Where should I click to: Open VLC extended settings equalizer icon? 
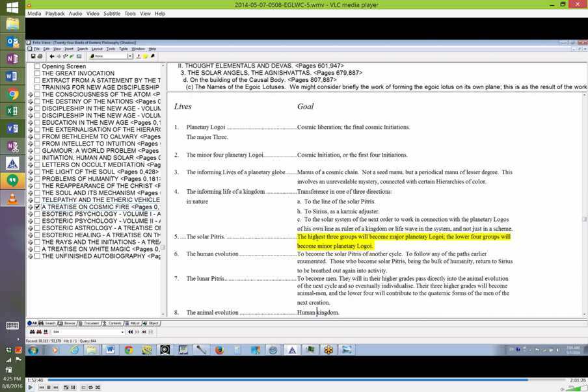pos(73,387)
